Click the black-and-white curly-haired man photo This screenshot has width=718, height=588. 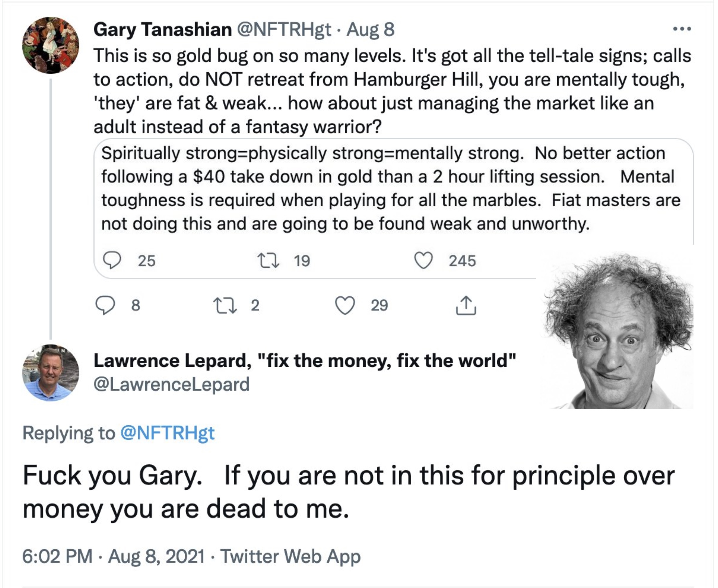(x=618, y=332)
